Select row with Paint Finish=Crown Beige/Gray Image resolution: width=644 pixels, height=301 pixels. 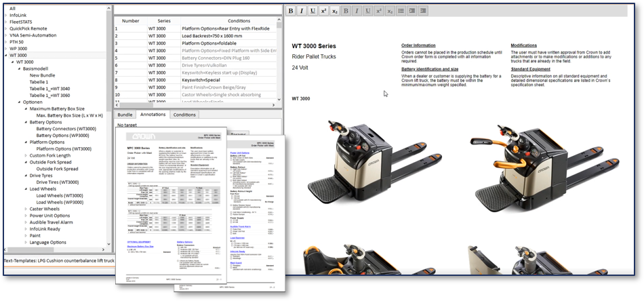(195, 87)
